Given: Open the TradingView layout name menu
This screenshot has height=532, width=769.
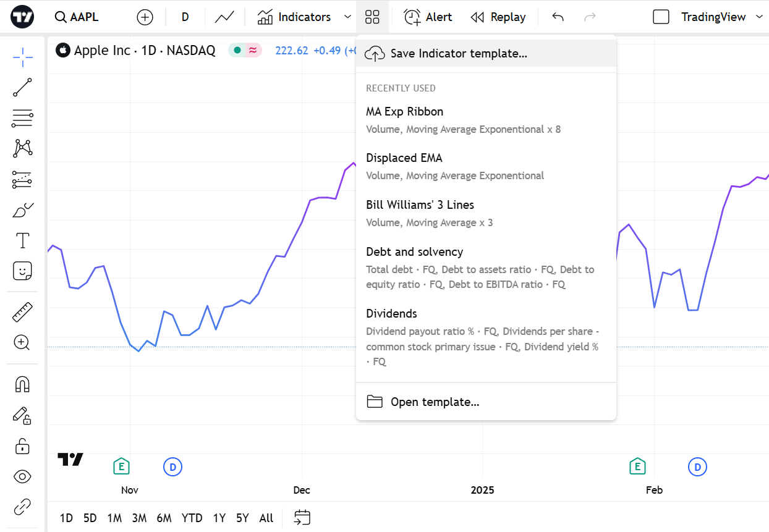Looking at the screenshot, I should 713,17.
